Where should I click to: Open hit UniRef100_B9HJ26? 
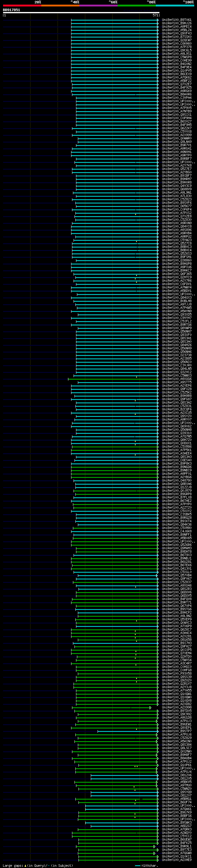click(x=176, y=23)
